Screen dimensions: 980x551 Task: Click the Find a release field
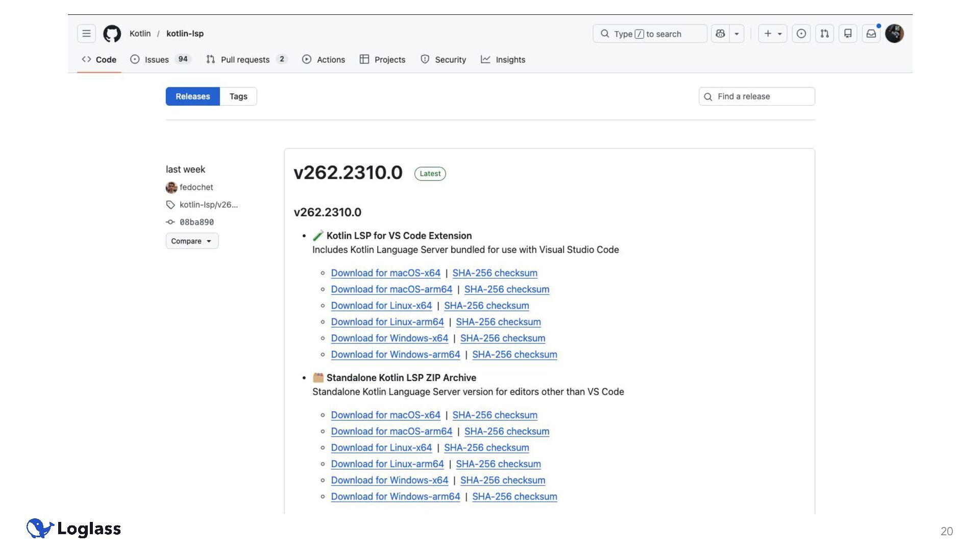coord(756,96)
